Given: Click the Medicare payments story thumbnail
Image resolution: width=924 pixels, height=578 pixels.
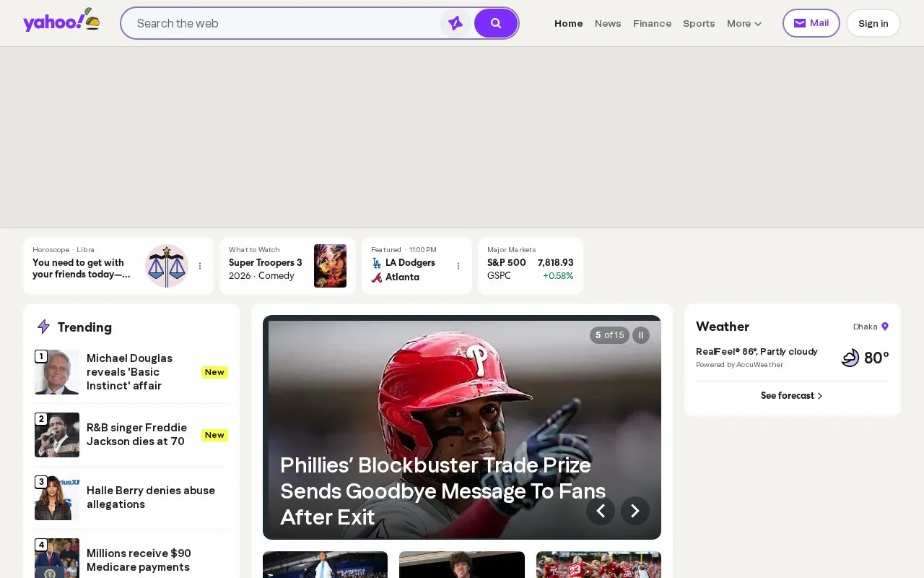Looking at the screenshot, I should (x=57, y=558).
